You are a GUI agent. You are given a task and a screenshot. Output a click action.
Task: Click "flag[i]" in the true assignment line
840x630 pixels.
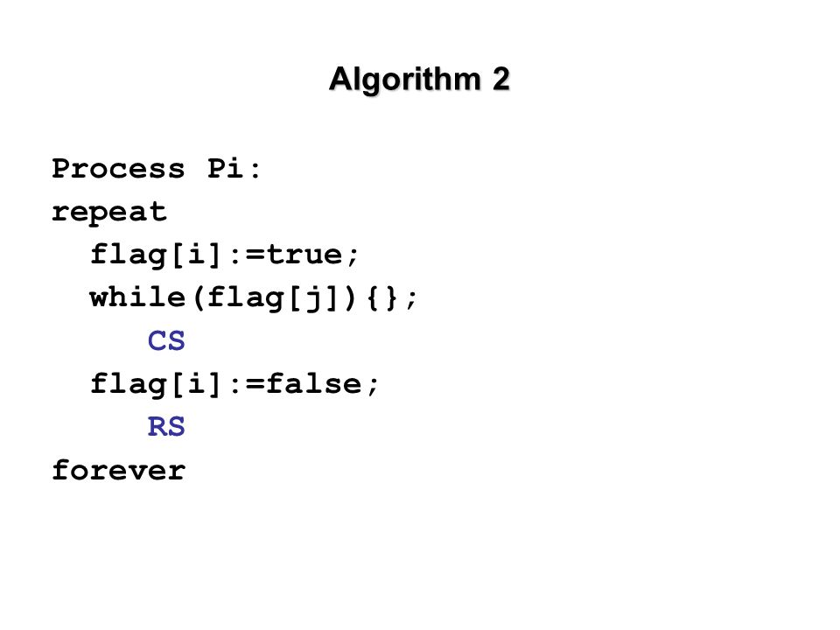[x=156, y=255]
